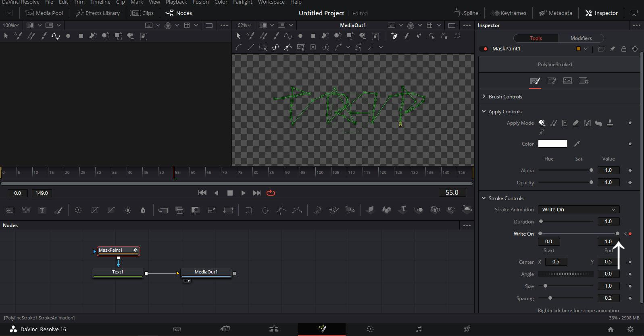Toggle the Inspector panel

(601, 13)
